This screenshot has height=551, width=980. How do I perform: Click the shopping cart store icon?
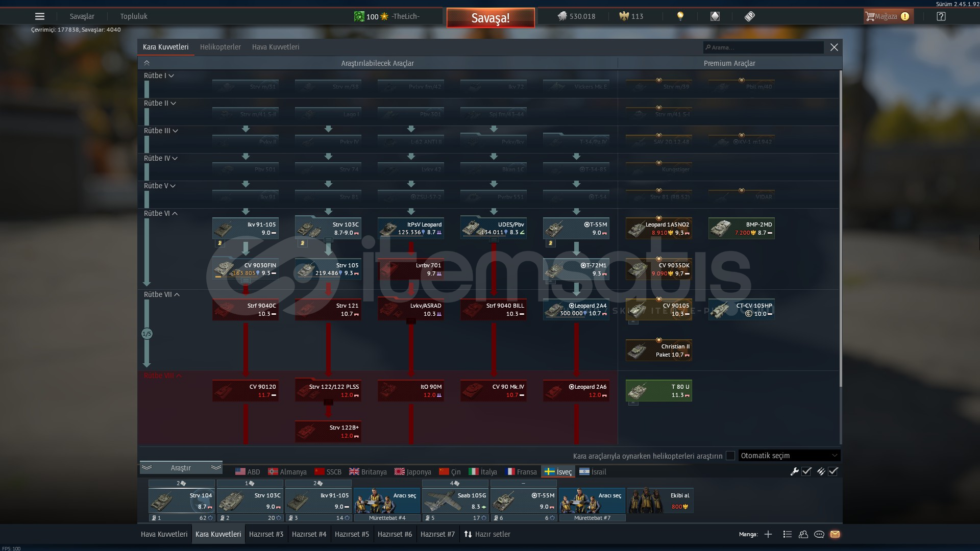pyautogui.click(x=870, y=16)
